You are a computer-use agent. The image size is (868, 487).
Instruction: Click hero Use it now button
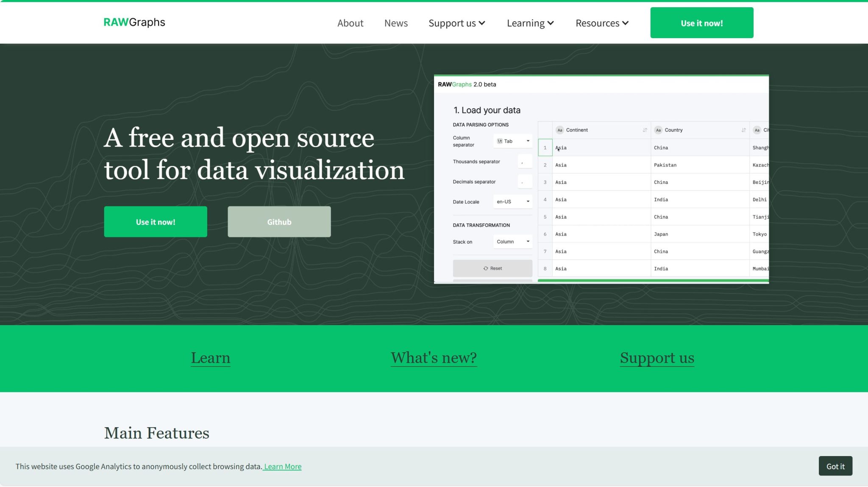tap(156, 222)
